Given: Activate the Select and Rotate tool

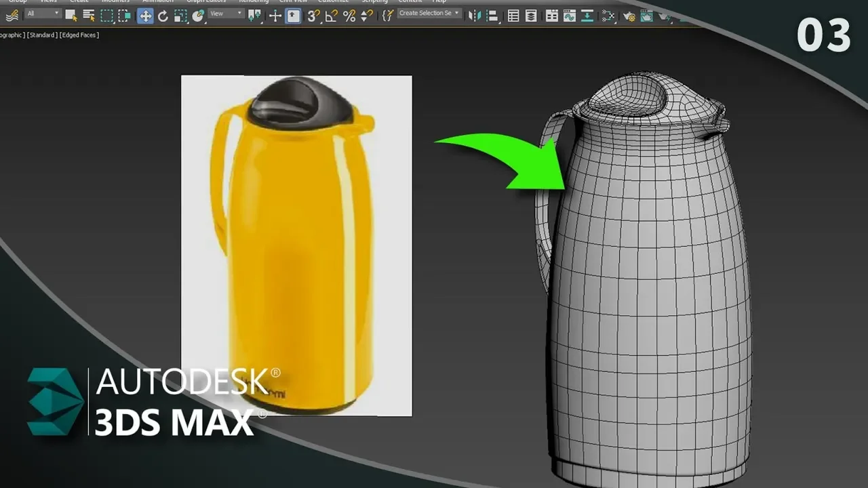Looking at the screenshot, I should 163,16.
